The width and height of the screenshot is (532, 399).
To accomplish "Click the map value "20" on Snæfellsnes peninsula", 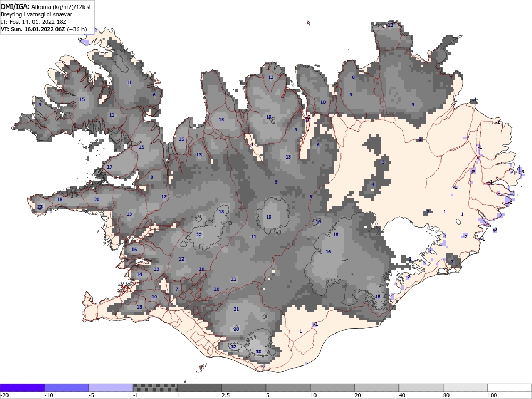I will 97,199.
